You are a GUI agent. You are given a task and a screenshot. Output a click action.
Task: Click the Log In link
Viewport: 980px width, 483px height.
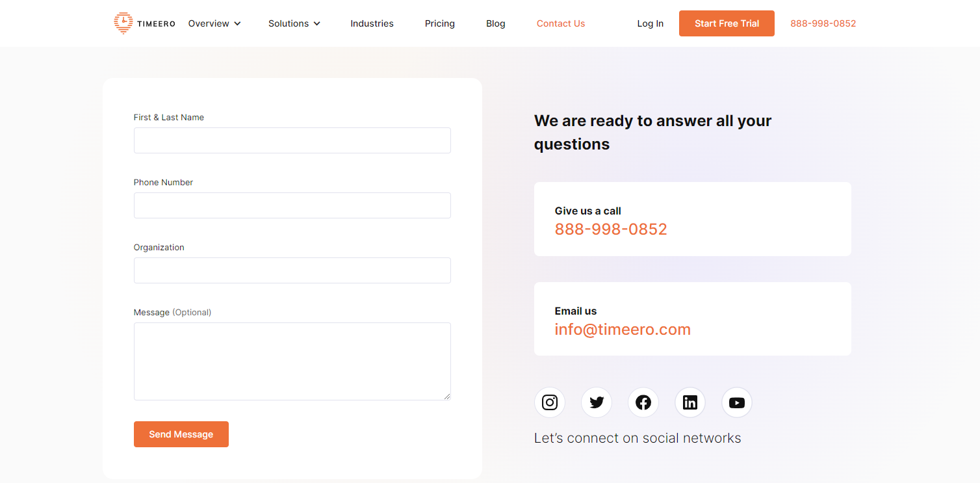coord(650,23)
